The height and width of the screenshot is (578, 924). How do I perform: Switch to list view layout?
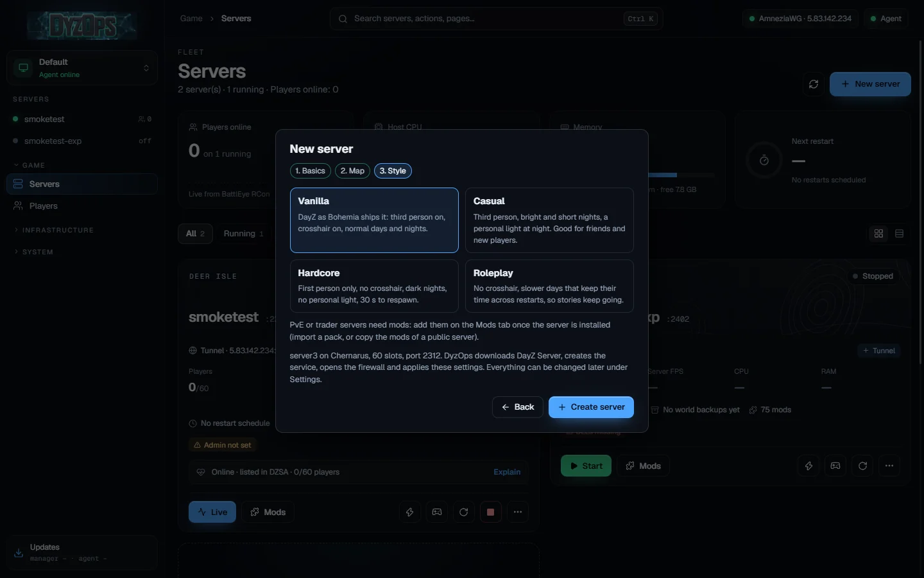click(899, 234)
